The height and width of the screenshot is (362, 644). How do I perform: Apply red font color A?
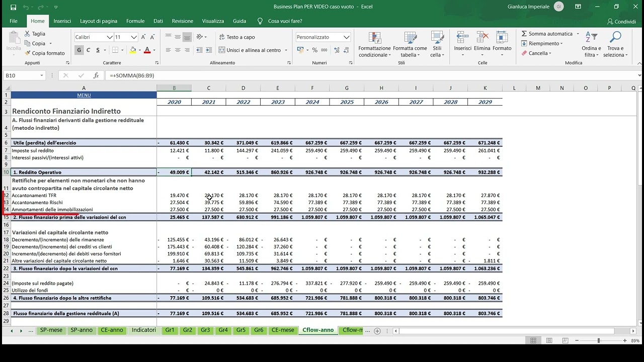point(147,50)
